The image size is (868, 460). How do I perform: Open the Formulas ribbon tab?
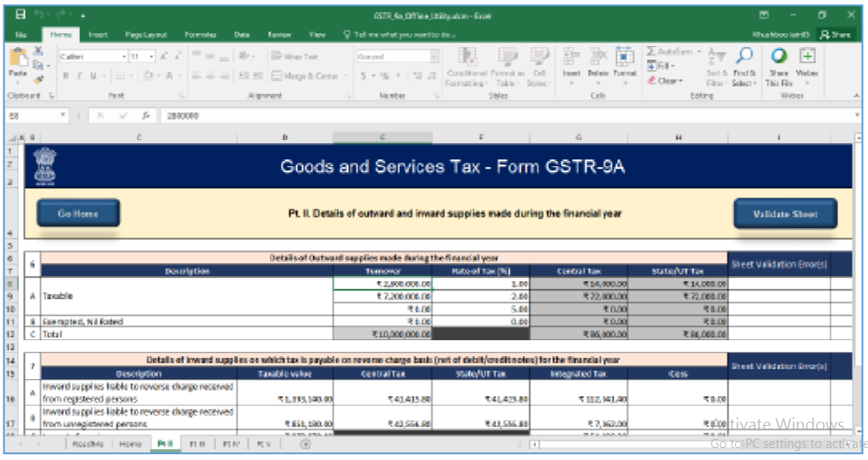click(x=200, y=34)
